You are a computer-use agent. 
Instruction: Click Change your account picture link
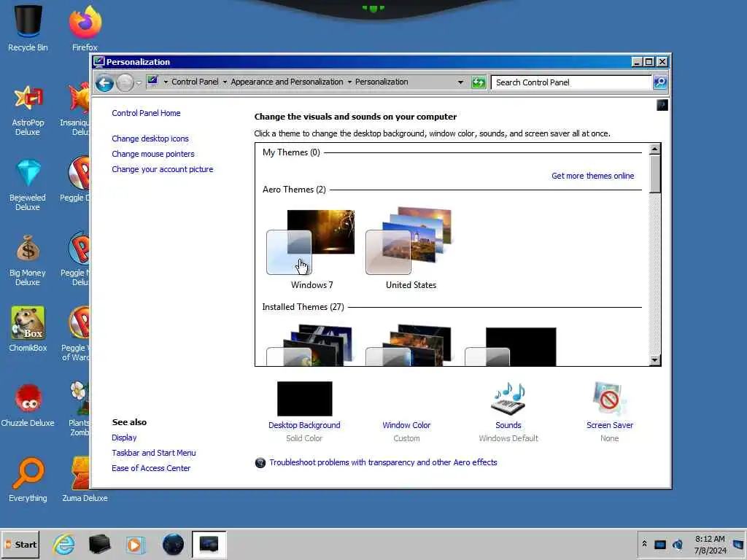[163, 169]
